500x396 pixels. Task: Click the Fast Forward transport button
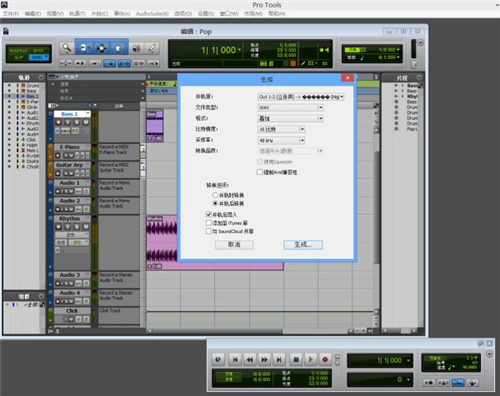coord(264,359)
